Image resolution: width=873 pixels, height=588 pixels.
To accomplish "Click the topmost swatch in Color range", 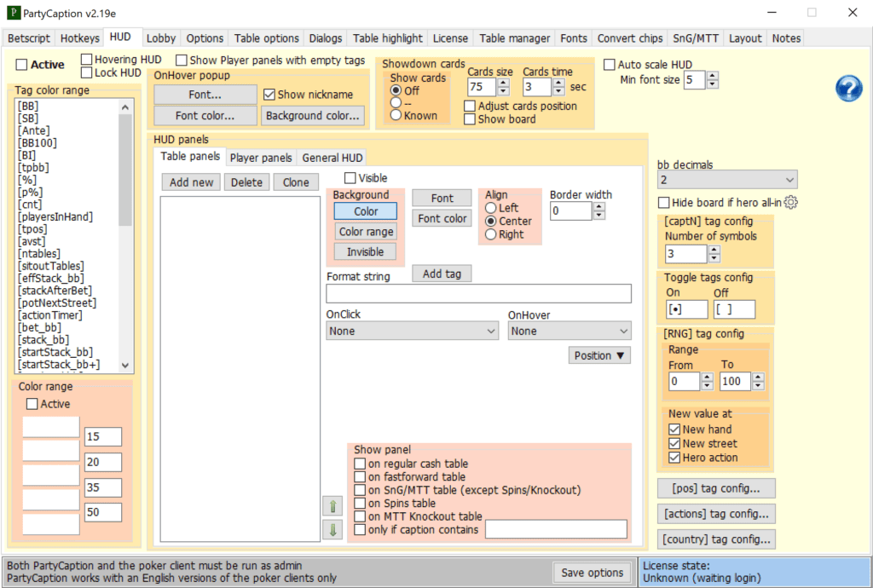I will 51,427.
